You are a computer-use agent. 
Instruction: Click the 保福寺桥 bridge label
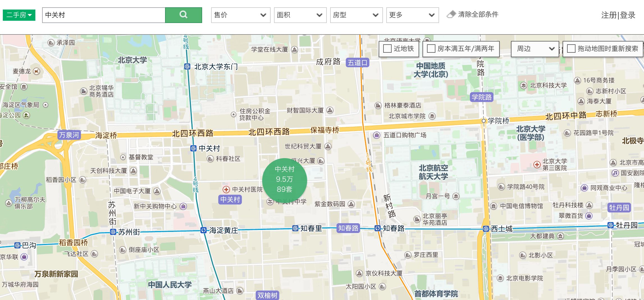click(x=325, y=130)
